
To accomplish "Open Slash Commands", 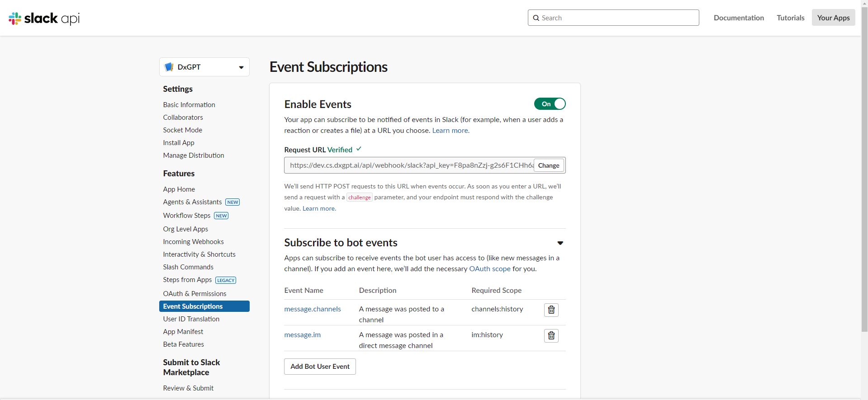I will (x=188, y=267).
